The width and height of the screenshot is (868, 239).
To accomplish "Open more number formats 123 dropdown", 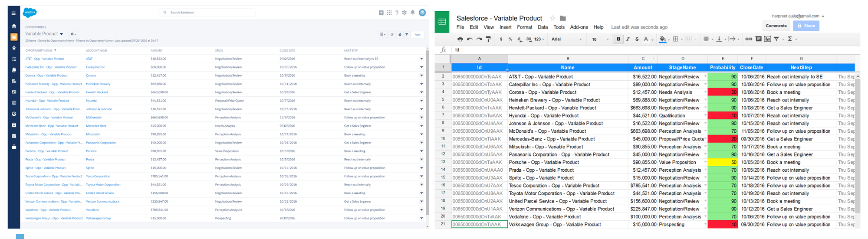I will coord(539,39).
